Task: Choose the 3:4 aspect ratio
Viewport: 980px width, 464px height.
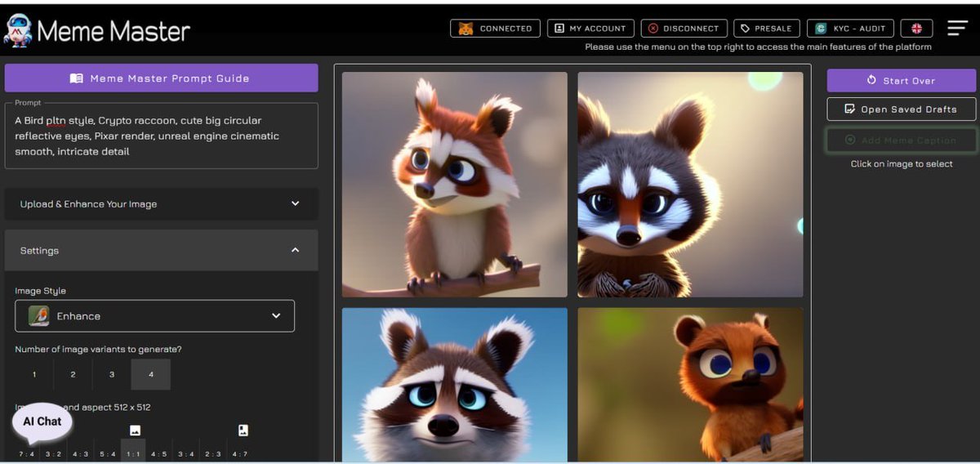Action: tap(186, 453)
